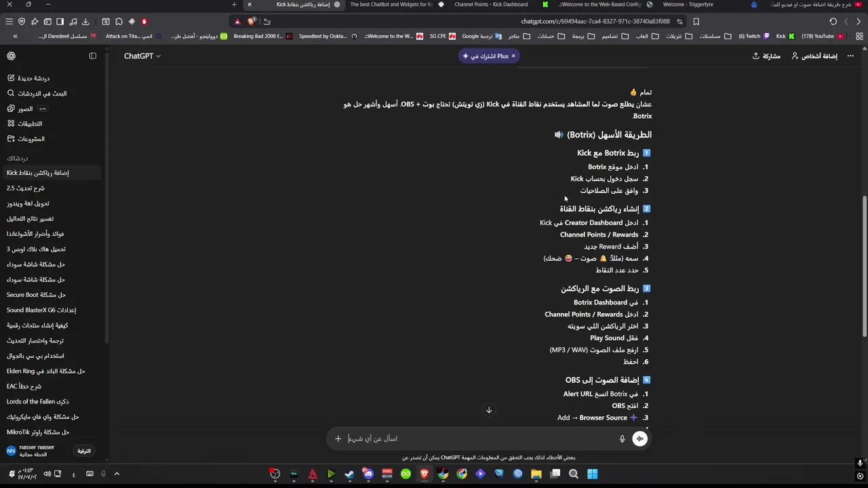Open the Elden Ring chat in history

pos(46,371)
